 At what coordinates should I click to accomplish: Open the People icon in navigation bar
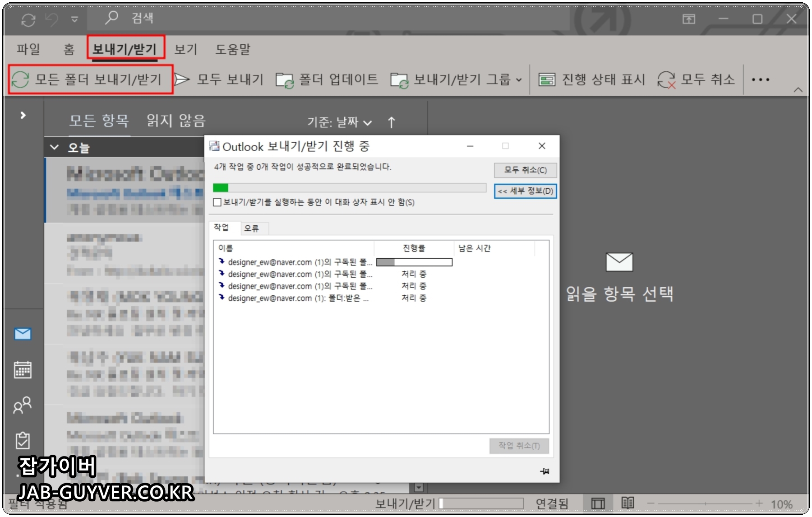point(23,405)
